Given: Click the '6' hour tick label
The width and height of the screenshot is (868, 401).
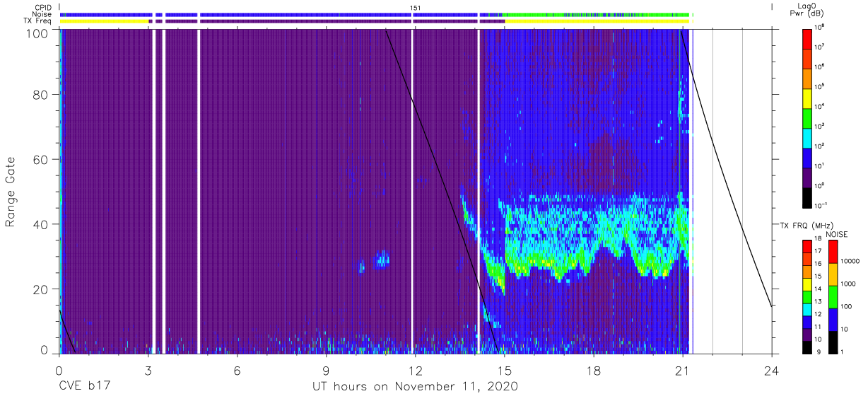Looking at the screenshot, I should (237, 371).
